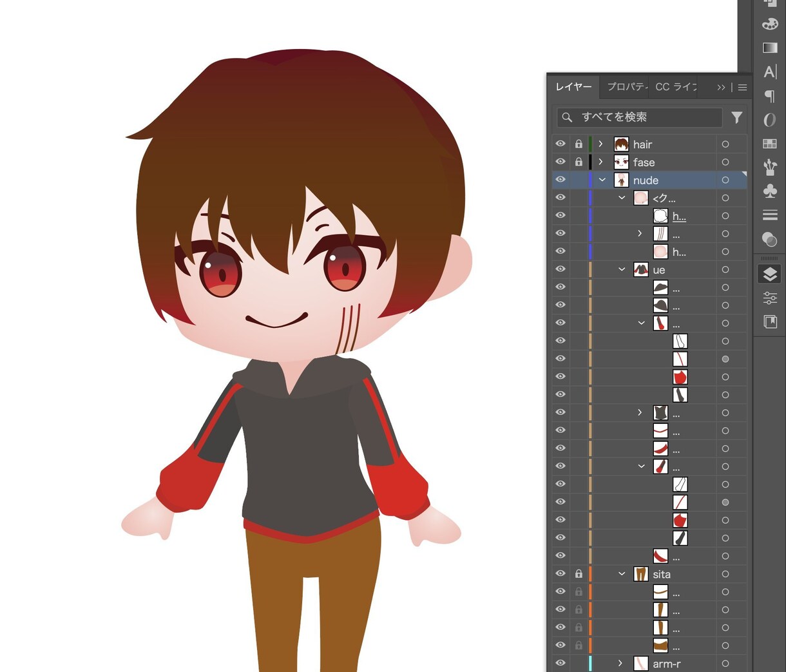The height and width of the screenshot is (672, 786).
Task: Open the Symbols panel club icon
Action: (x=770, y=191)
